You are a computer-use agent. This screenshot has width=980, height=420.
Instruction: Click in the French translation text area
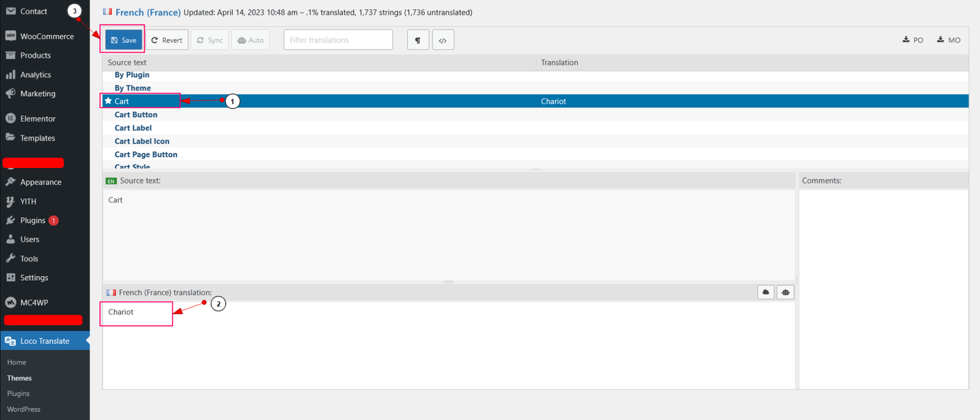tap(447, 343)
